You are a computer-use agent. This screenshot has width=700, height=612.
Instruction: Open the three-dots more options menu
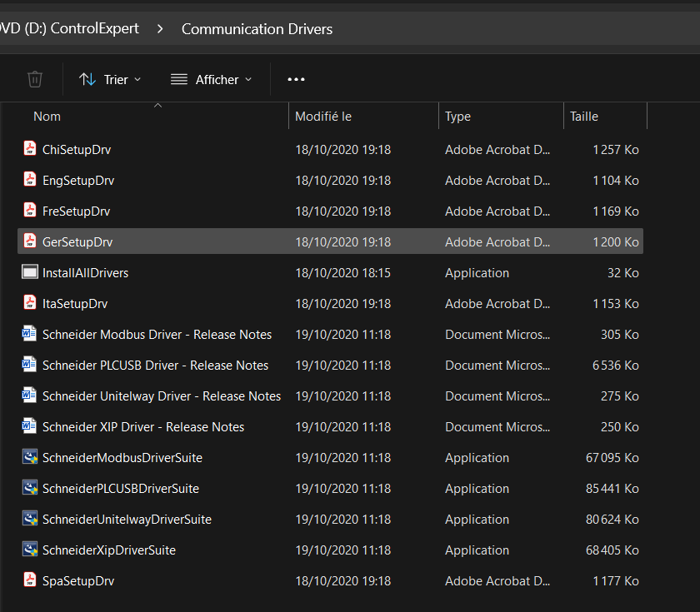296,79
